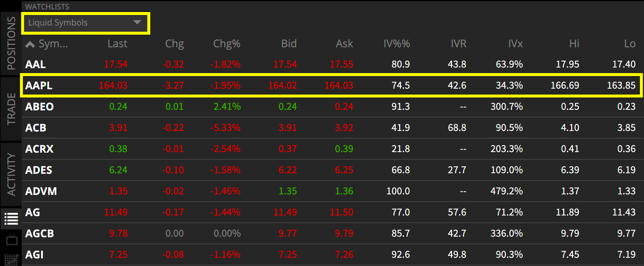Sort the table by the Bid column
Viewport: 644px width, 266px height.
pos(289,44)
